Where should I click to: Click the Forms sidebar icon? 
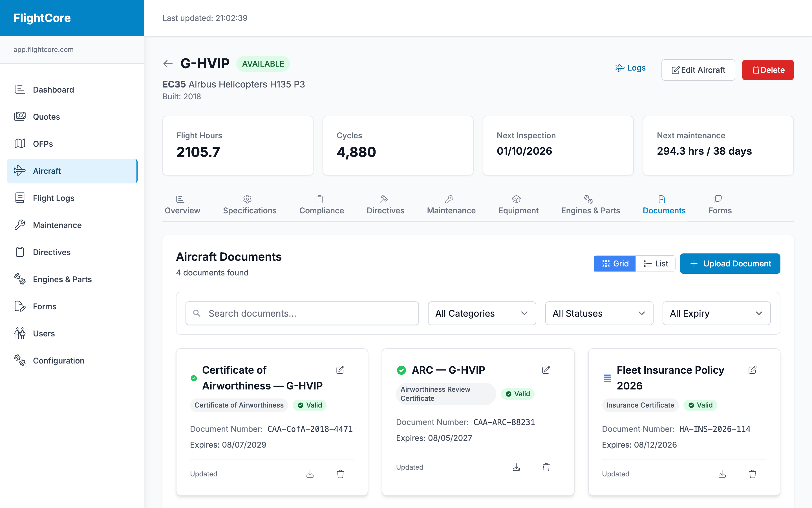(20, 306)
